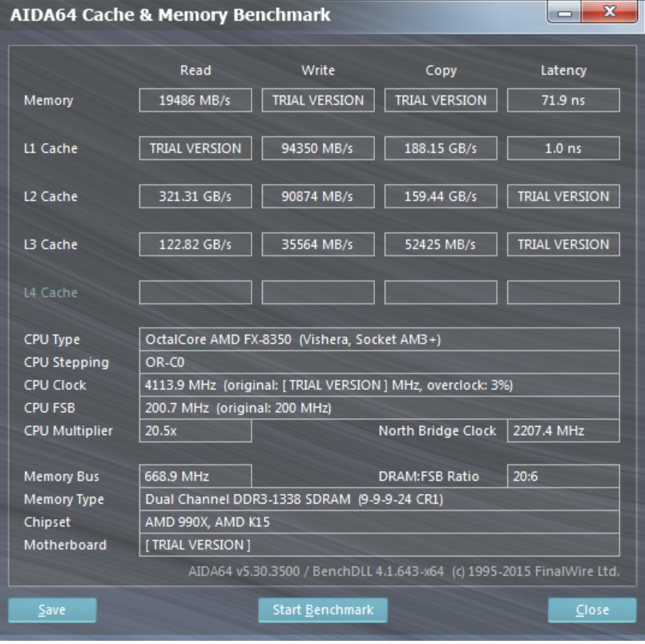Click the window title AIDA64 Cache & Memory Benchmark

(171, 14)
